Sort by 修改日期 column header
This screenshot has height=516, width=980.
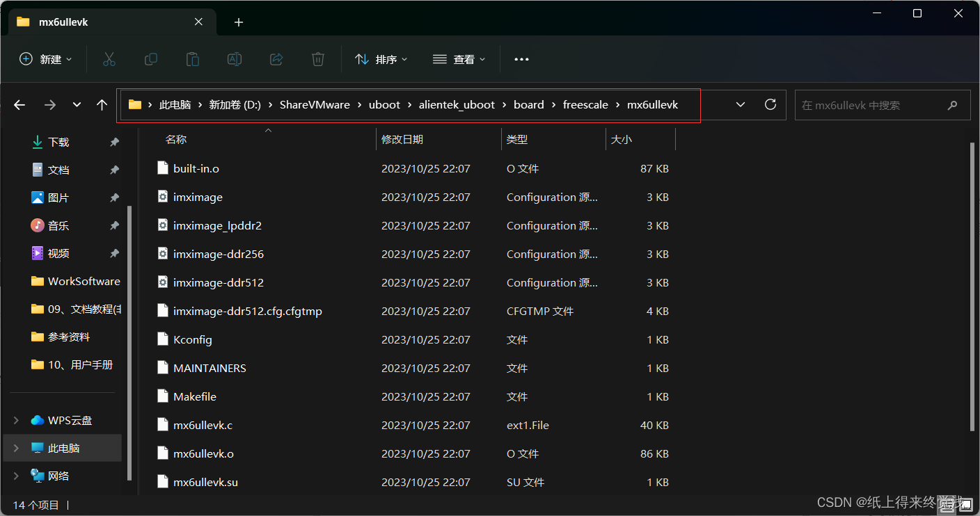tap(402, 139)
